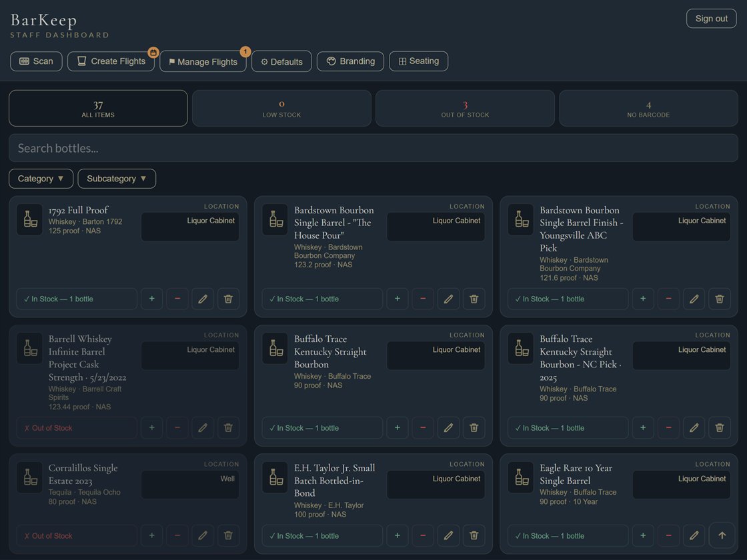This screenshot has width=747, height=560.
Task: Change location of Buffalo Trace Kentucky Straight Bourbon 90 proof
Action: [436, 356]
